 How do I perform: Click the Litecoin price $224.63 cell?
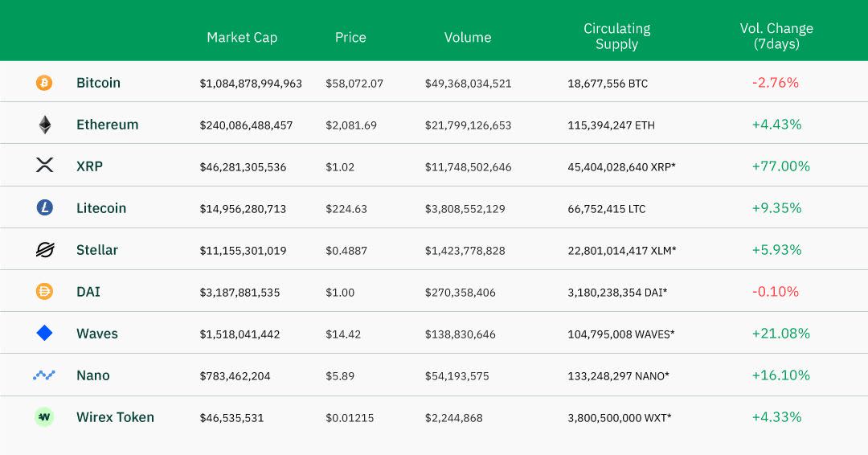pyautogui.click(x=346, y=209)
